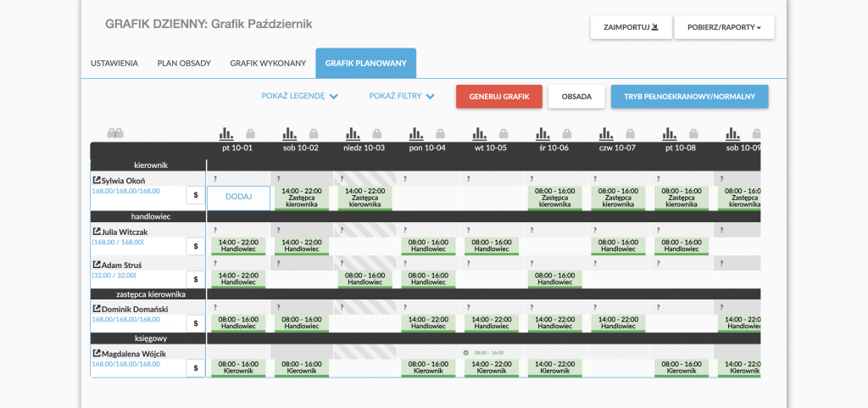This screenshot has width=868, height=408.
Task: Click the red Generuj grafik button
Action: point(498,96)
